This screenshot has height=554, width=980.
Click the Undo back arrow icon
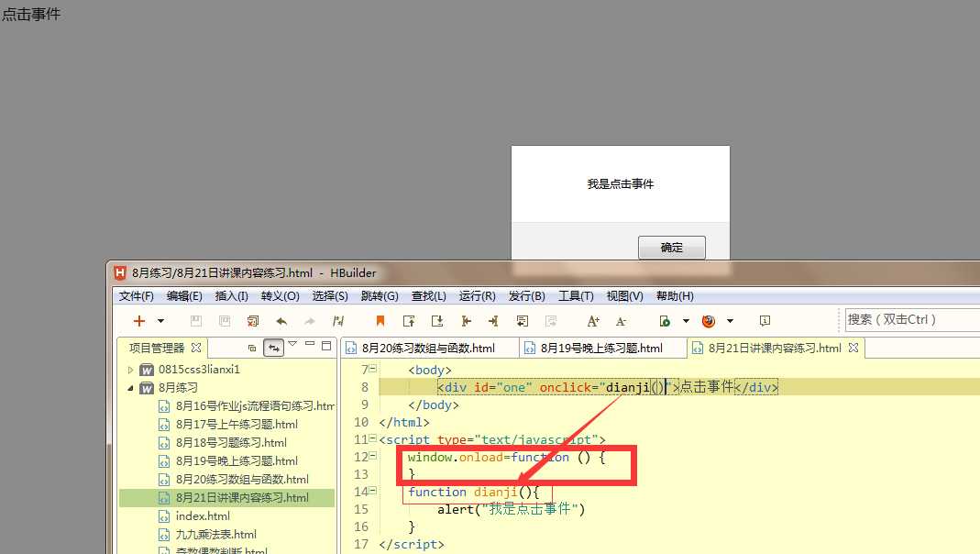click(281, 321)
